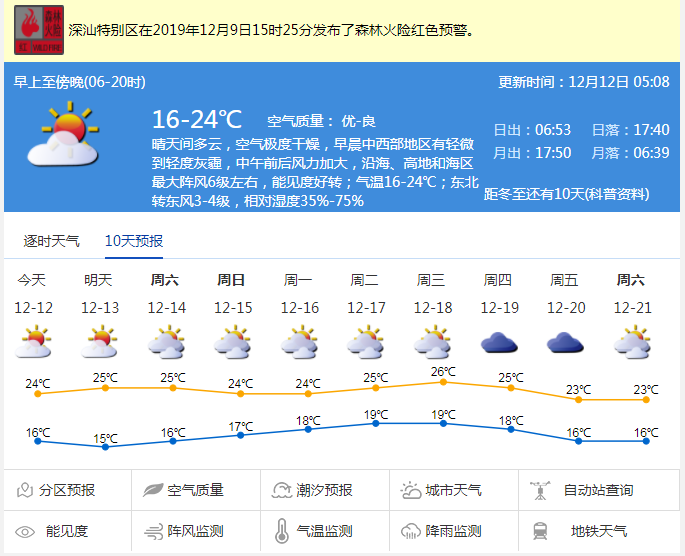This screenshot has height=556, width=685.
Task: Select today's 12-12 forecast weather icon
Action: click(x=33, y=343)
